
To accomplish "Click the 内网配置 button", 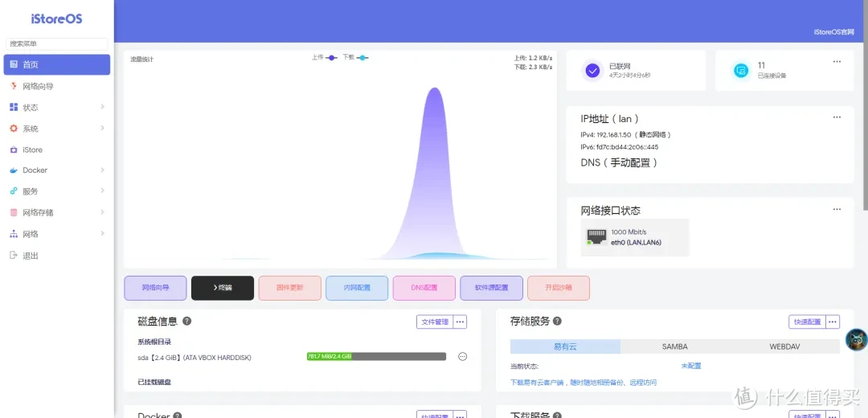I will (x=357, y=288).
